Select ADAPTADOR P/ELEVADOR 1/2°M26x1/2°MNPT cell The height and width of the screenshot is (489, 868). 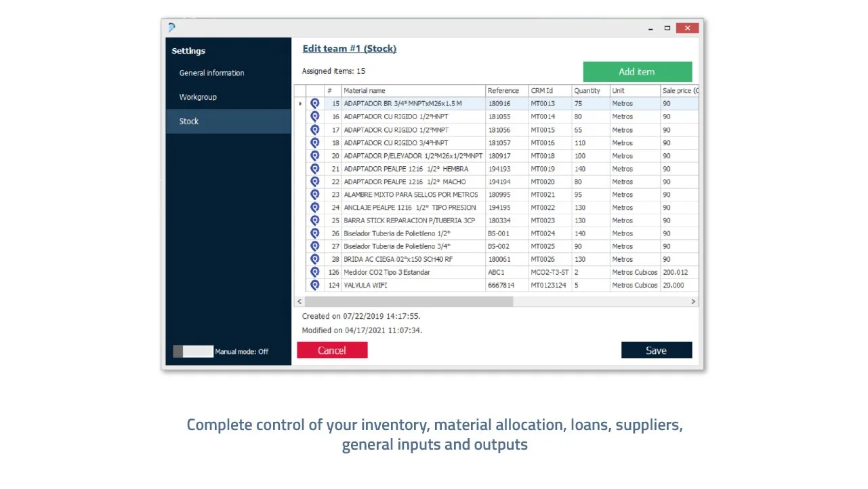(x=413, y=155)
